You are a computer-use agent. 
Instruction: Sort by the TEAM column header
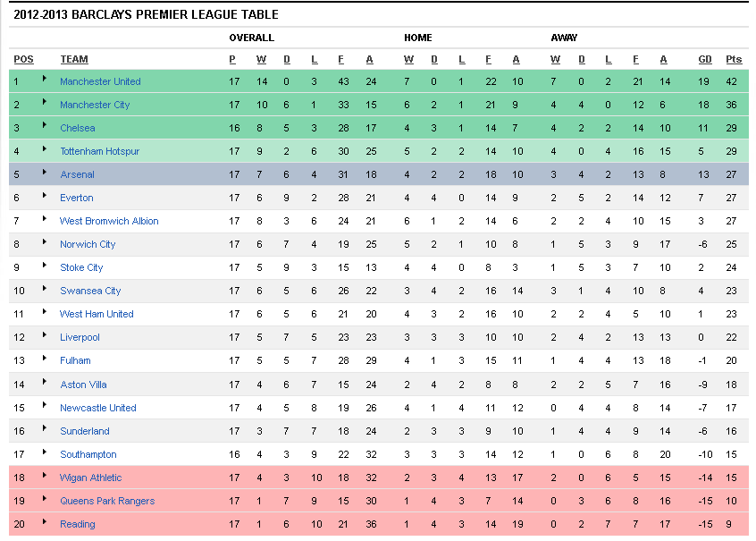(74, 59)
